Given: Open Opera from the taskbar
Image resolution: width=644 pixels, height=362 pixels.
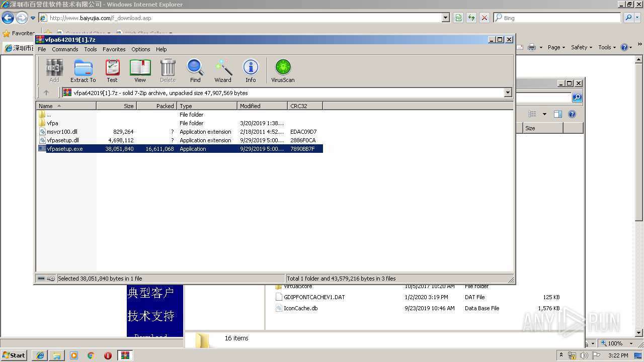Looking at the screenshot, I should click(x=108, y=355).
